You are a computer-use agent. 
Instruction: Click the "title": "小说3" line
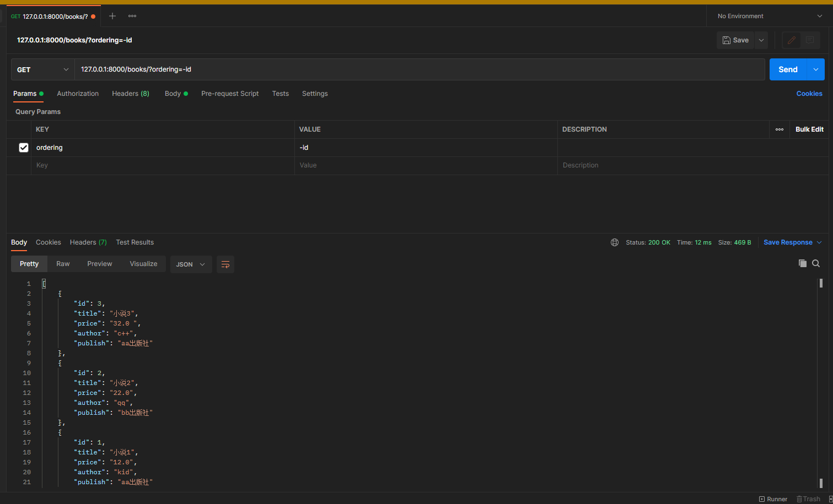pyautogui.click(x=106, y=313)
